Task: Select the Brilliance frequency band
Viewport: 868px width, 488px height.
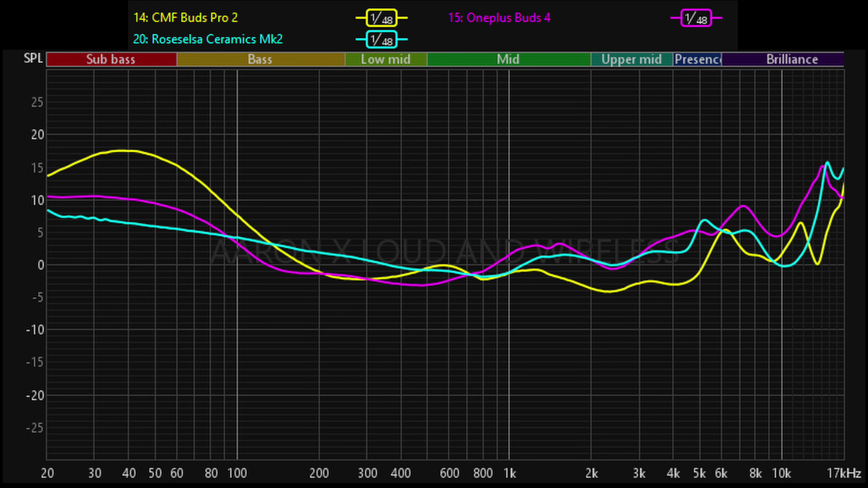Action: click(783, 59)
